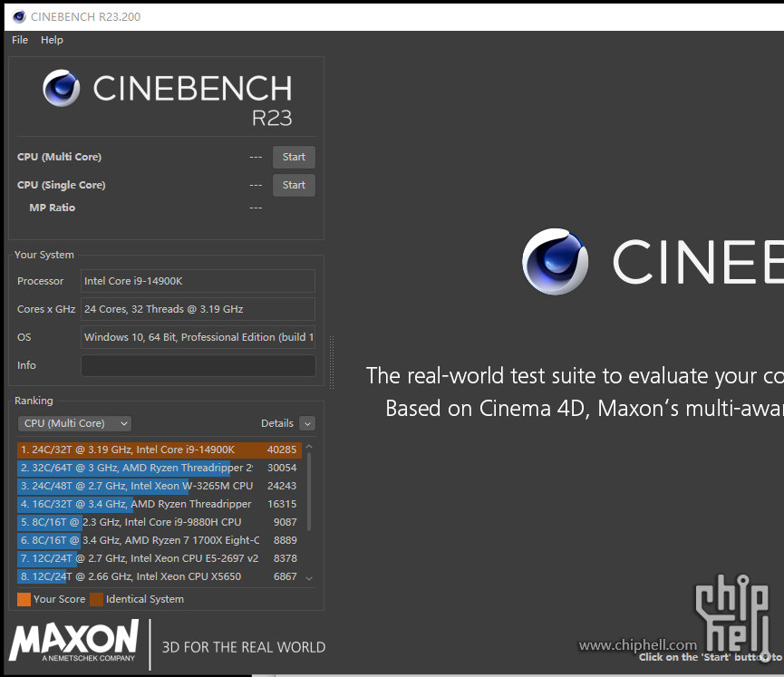Click the empty Info input field
784x677 pixels.
click(198, 365)
